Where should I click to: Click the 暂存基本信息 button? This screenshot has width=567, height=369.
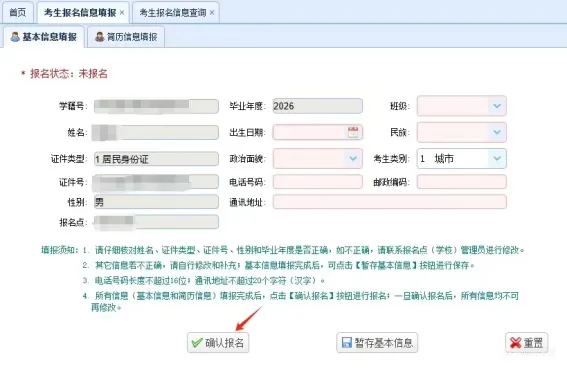377,343
